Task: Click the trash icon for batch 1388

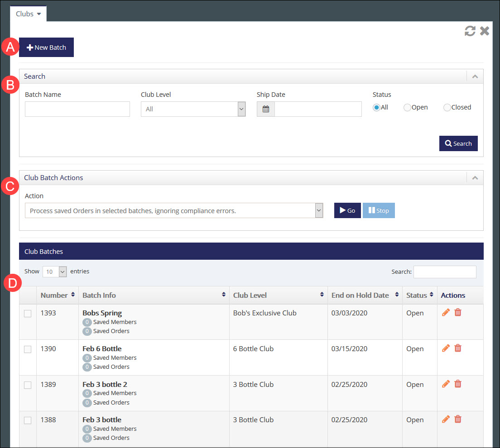Action: [x=457, y=419]
